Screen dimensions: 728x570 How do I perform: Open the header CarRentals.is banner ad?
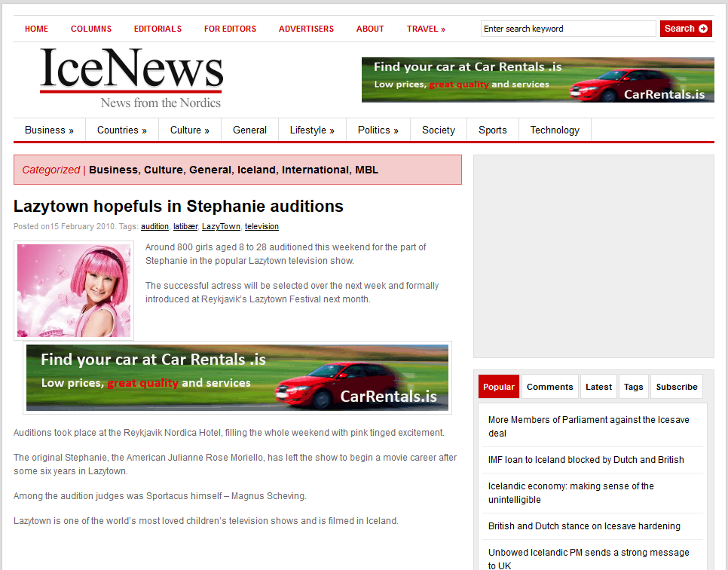coord(537,80)
